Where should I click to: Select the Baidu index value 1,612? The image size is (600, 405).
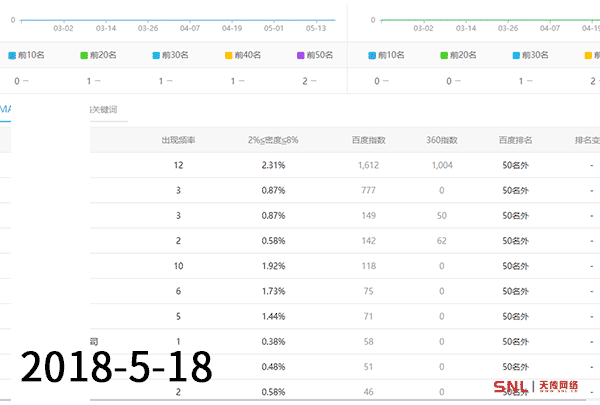click(368, 165)
